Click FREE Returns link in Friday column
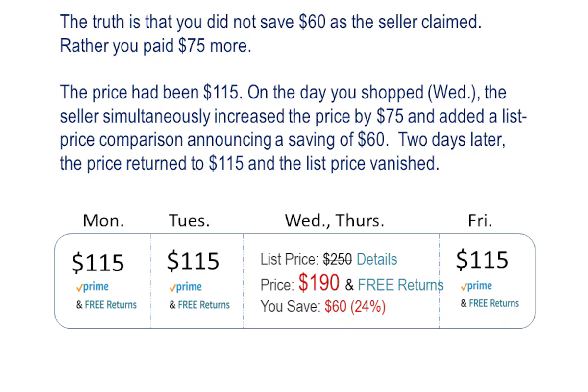 pos(494,303)
